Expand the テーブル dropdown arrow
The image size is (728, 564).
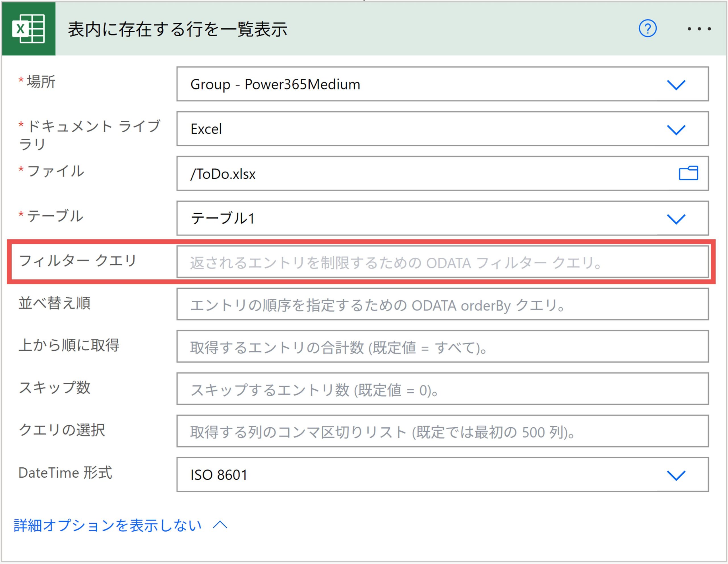pos(676,219)
